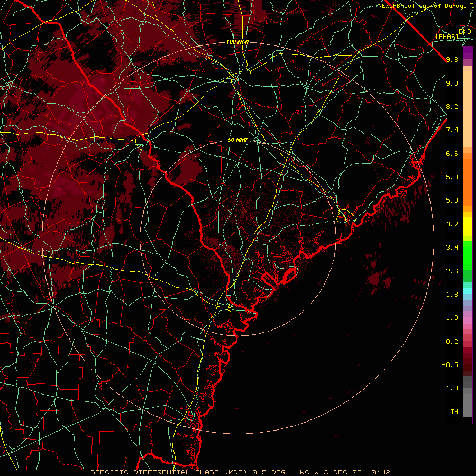This screenshot has height=476, width=476.
Task: Select the -1.3 legend value
Action: coord(450,388)
